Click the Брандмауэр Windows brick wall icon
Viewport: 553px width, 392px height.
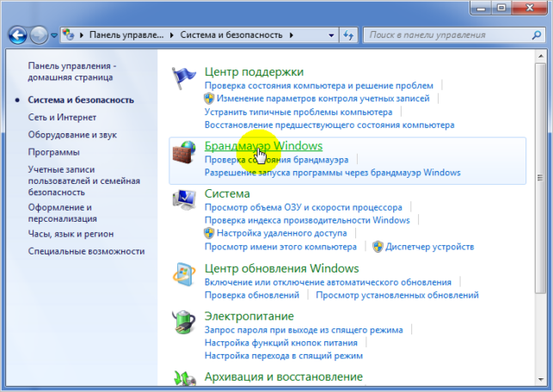[x=184, y=152]
